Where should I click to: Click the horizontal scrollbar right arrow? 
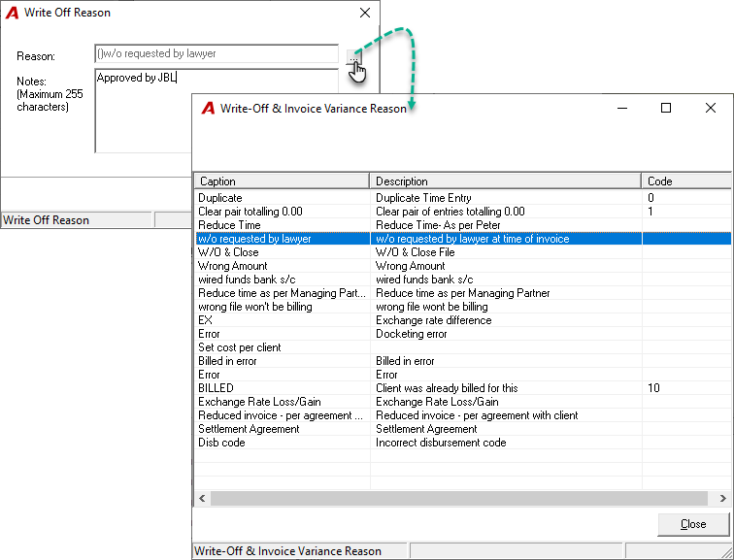(722, 498)
